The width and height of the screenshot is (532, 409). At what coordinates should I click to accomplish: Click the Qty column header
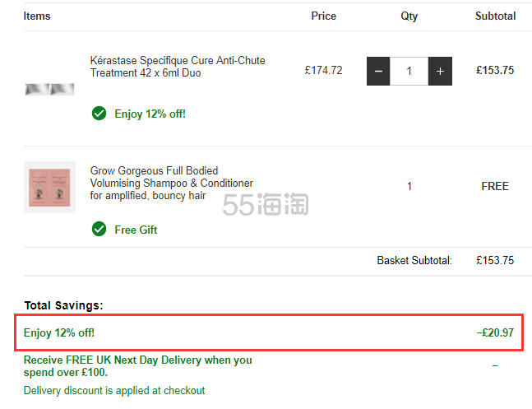[409, 16]
